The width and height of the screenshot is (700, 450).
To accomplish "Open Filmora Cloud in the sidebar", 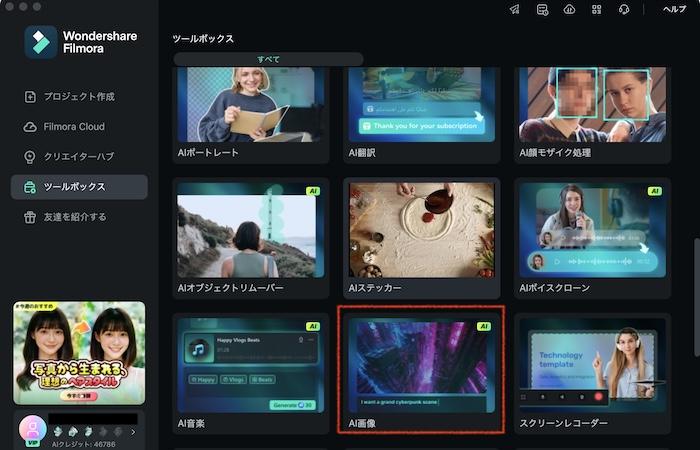I will coord(79,127).
